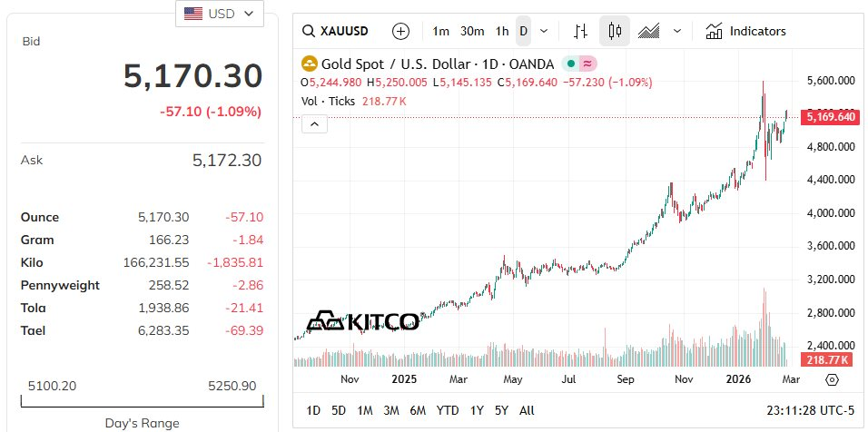
Task: Select the YTD date range
Action: click(x=447, y=410)
